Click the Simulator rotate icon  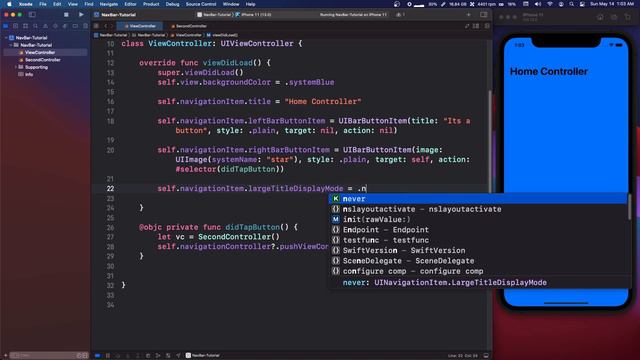coord(628,17)
